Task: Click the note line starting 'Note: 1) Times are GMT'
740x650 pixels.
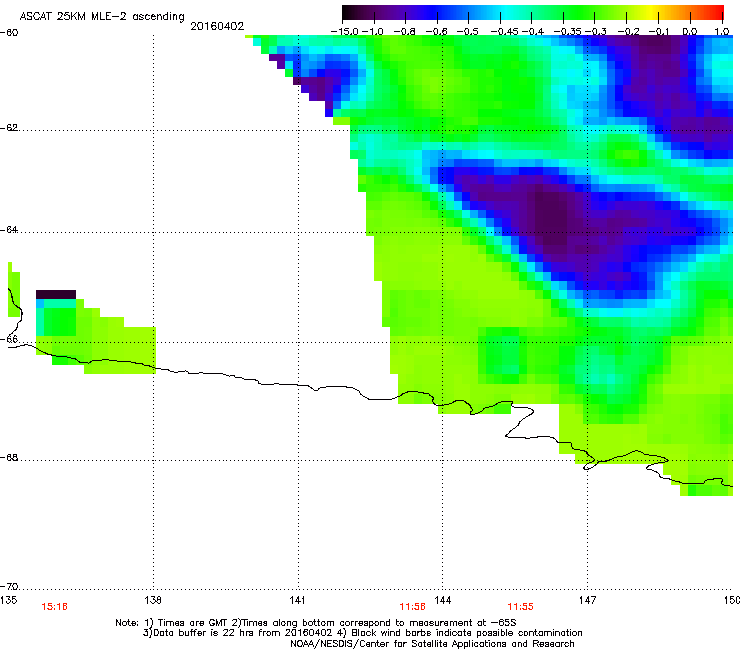Action: tap(316, 623)
